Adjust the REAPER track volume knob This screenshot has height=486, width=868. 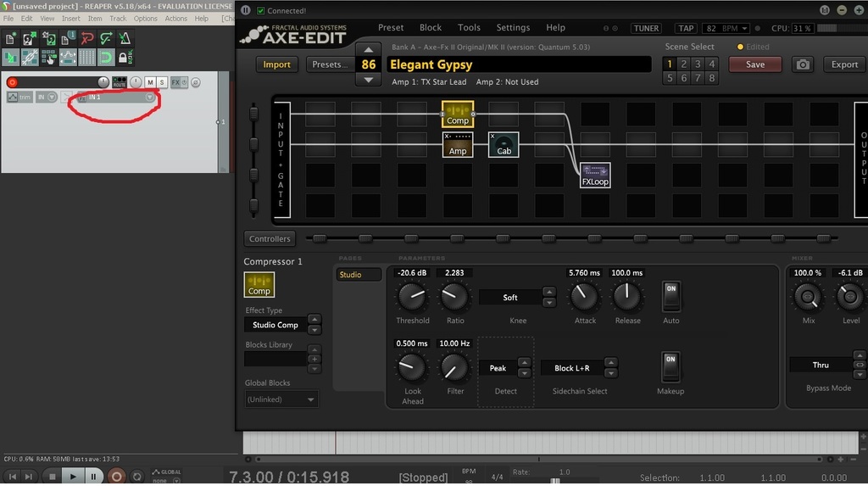pos(103,82)
